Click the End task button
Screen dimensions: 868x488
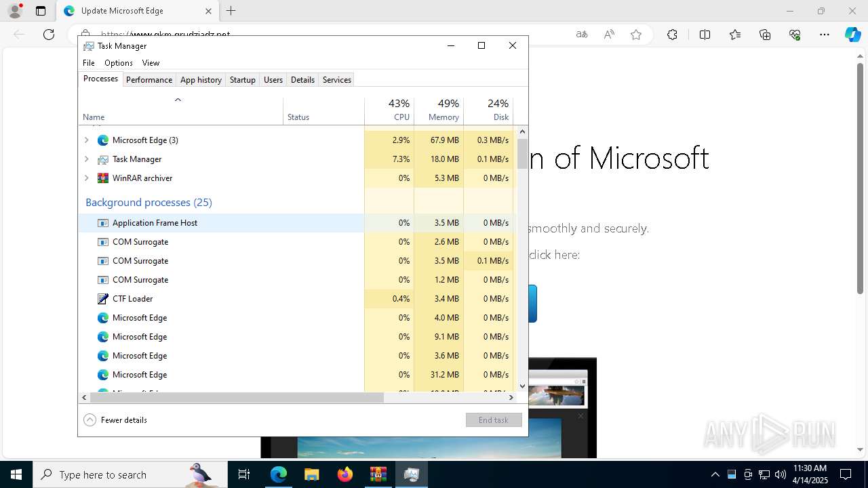pyautogui.click(x=494, y=420)
